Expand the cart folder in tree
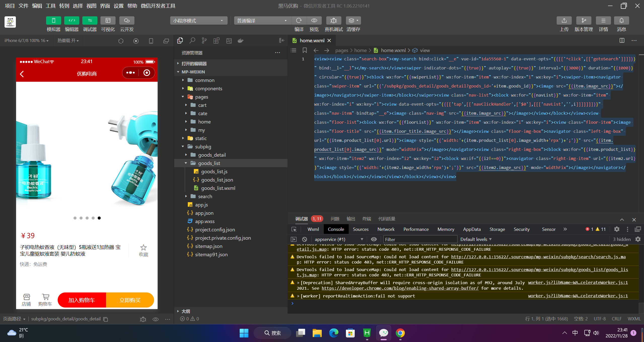The image size is (644, 342). click(x=202, y=105)
